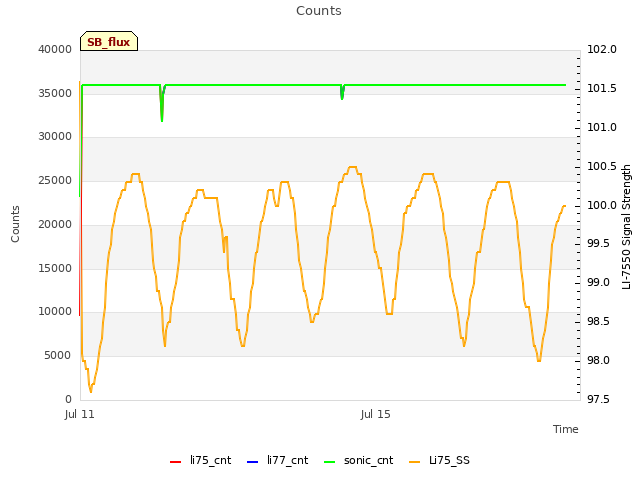640x480 pixels.
Task: Click the 10000 left axis value
Action: 55,312
